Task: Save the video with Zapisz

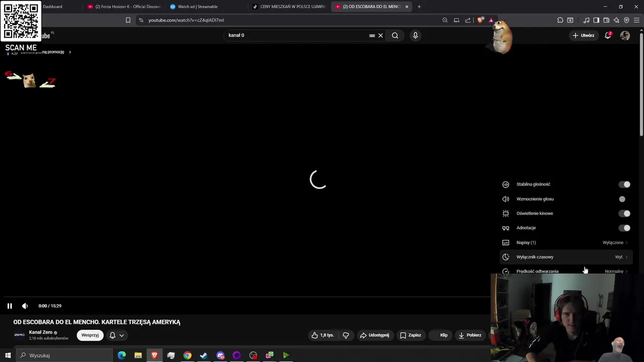Action: click(x=410, y=335)
